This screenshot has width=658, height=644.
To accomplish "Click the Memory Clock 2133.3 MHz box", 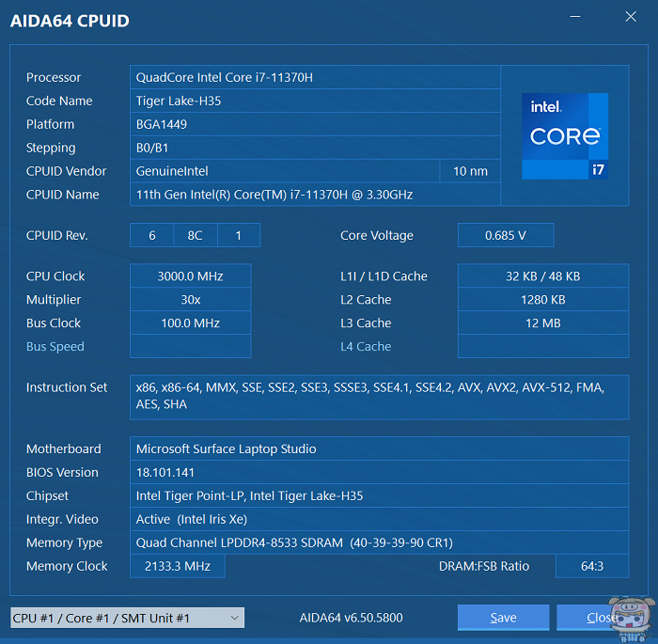I will [177, 566].
